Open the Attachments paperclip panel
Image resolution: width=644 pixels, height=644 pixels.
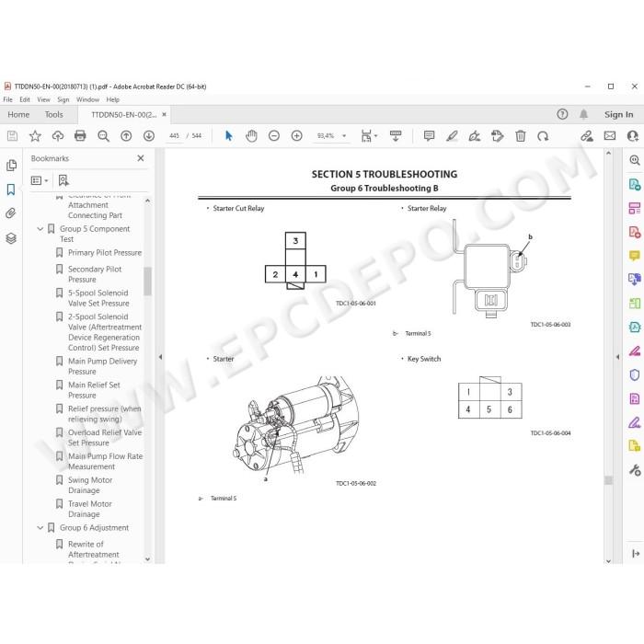11,213
